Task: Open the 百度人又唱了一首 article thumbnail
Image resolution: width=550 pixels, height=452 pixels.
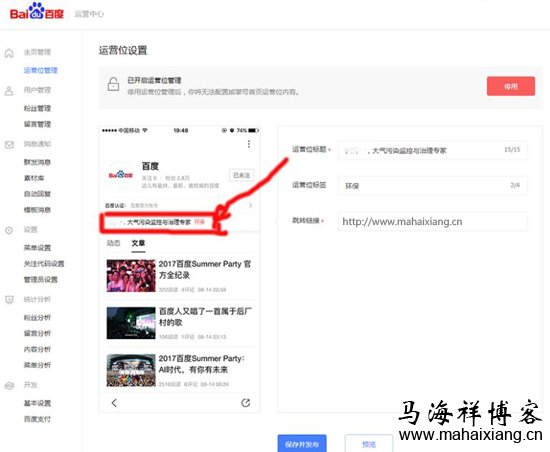Action: click(131, 323)
